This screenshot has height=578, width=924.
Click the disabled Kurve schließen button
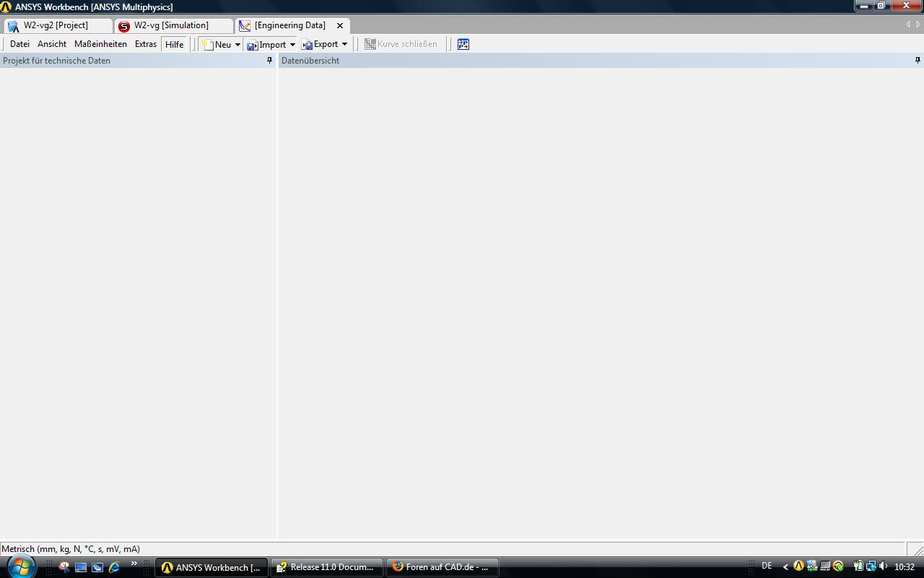coord(401,44)
